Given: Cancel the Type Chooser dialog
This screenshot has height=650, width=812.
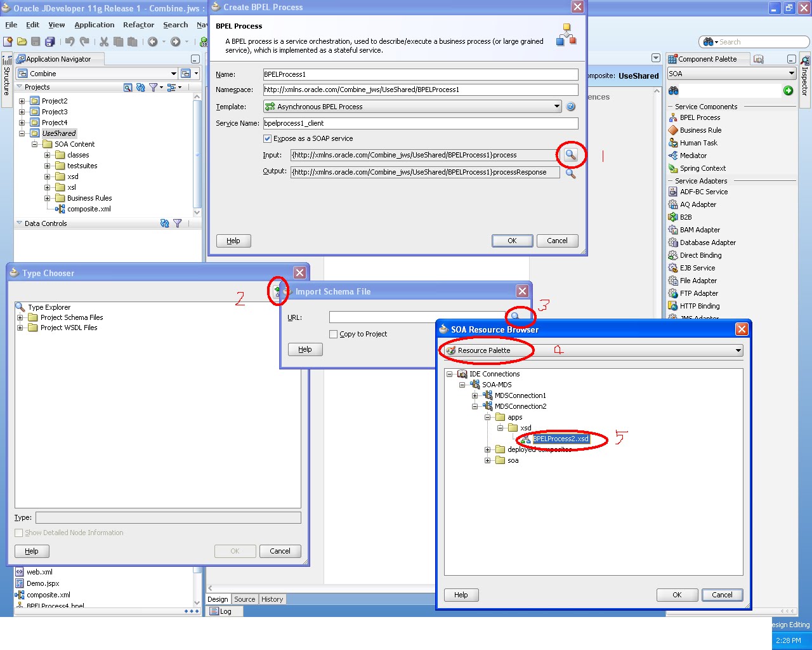Looking at the screenshot, I should coord(280,551).
